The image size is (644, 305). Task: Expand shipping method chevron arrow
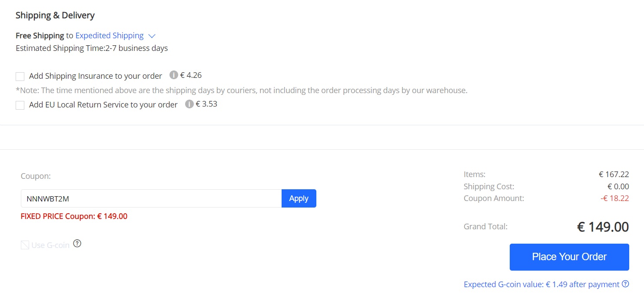152,36
